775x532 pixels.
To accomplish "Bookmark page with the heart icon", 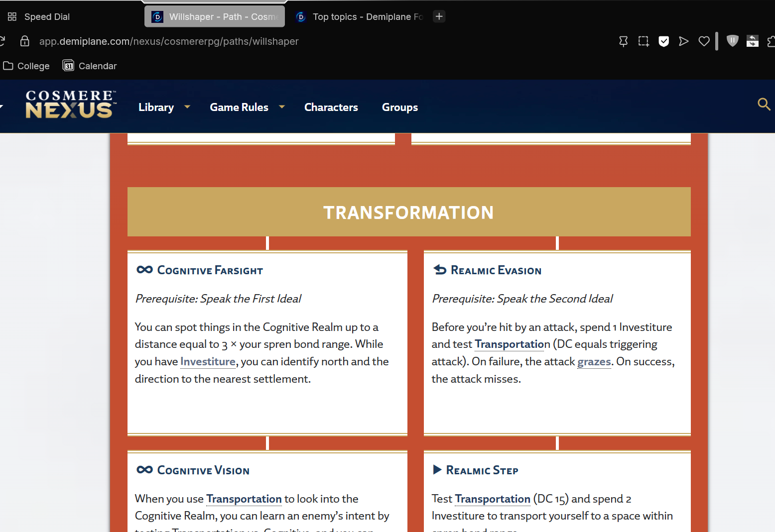I will click(704, 41).
